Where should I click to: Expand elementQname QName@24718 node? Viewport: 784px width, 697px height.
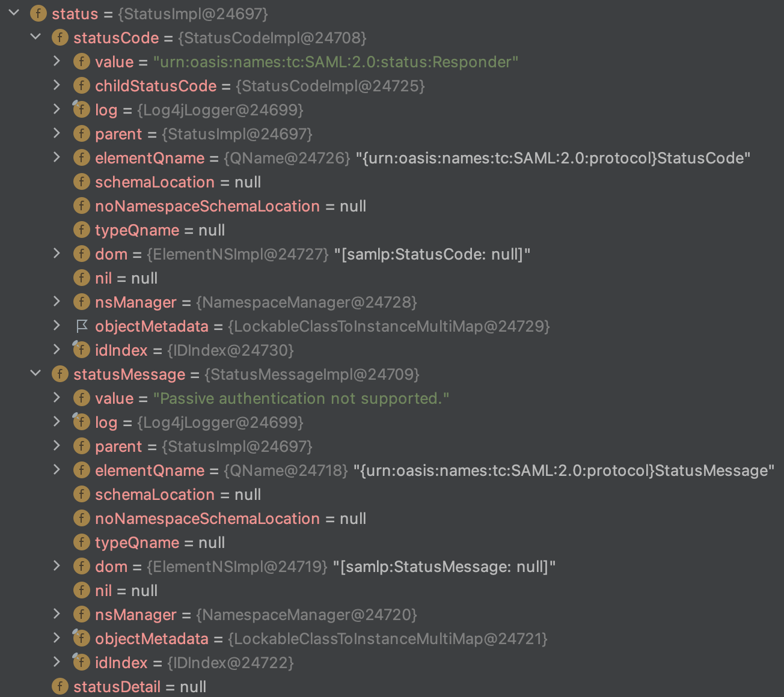[x=57, y=469]
